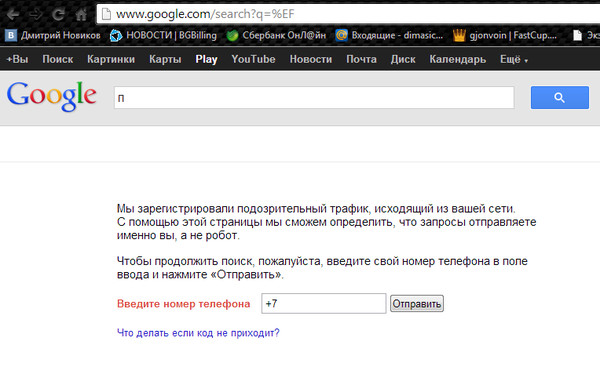Open the browser home page icon
The image size is (600, 374).
81,15
